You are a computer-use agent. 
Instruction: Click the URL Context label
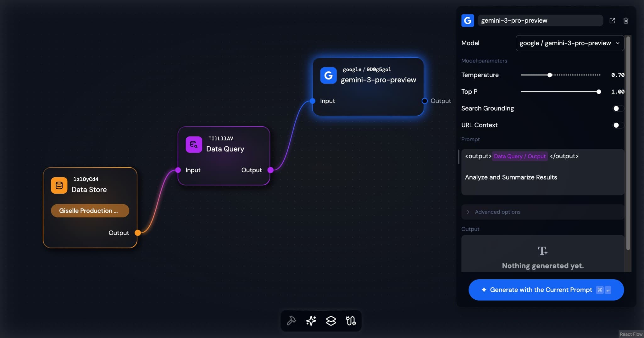click(479, 125)
